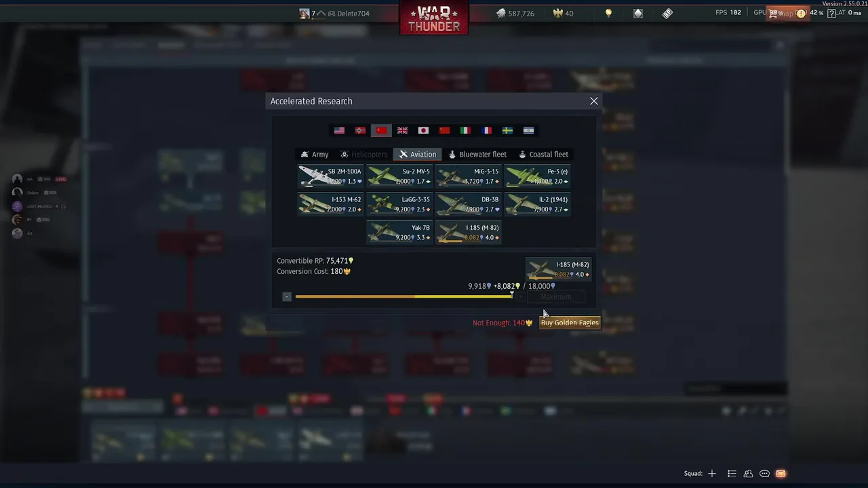Open the mail envelope icon

tap(781, 474)
